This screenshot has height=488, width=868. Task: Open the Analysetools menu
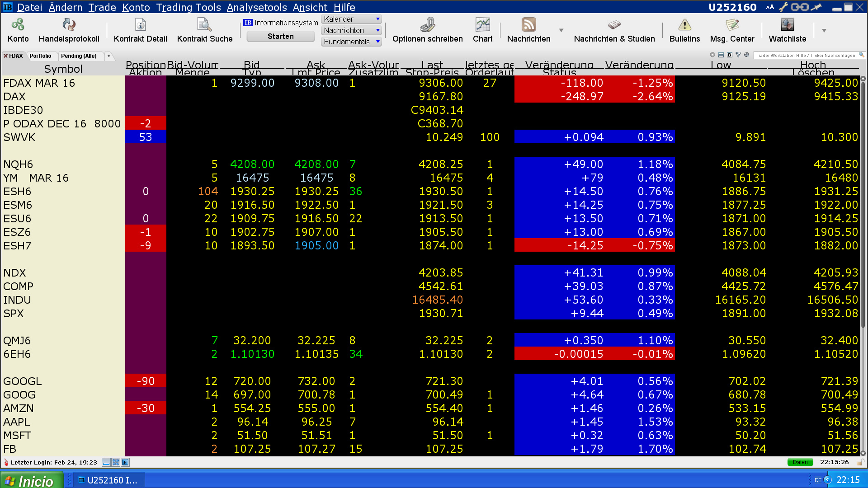click(256, 7)
